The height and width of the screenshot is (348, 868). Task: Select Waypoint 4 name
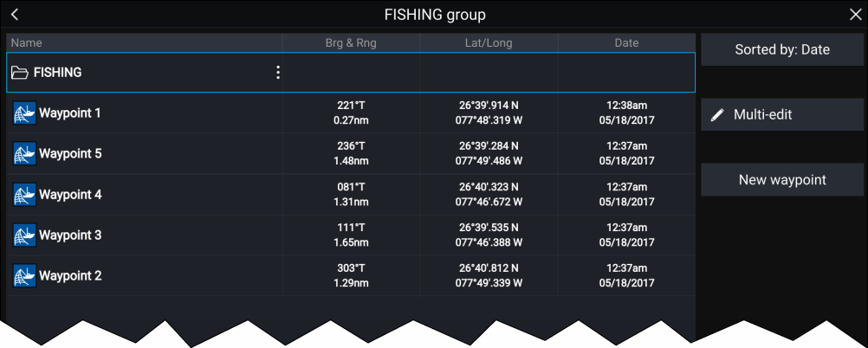[70, 195]
